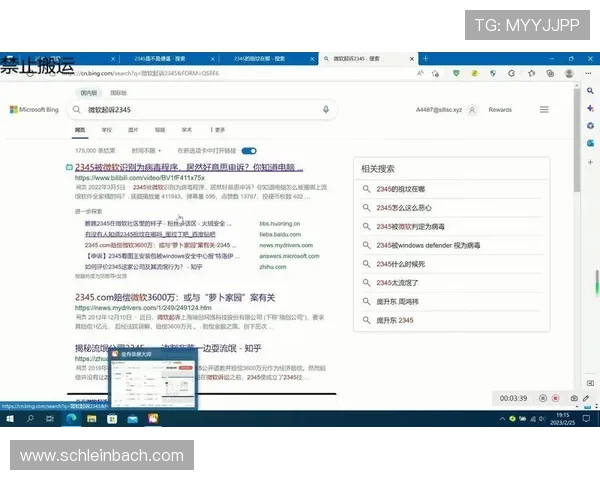Open taskbar Search magnifier
This screenshot has height=480, width=600.
(x=30, y=418)
